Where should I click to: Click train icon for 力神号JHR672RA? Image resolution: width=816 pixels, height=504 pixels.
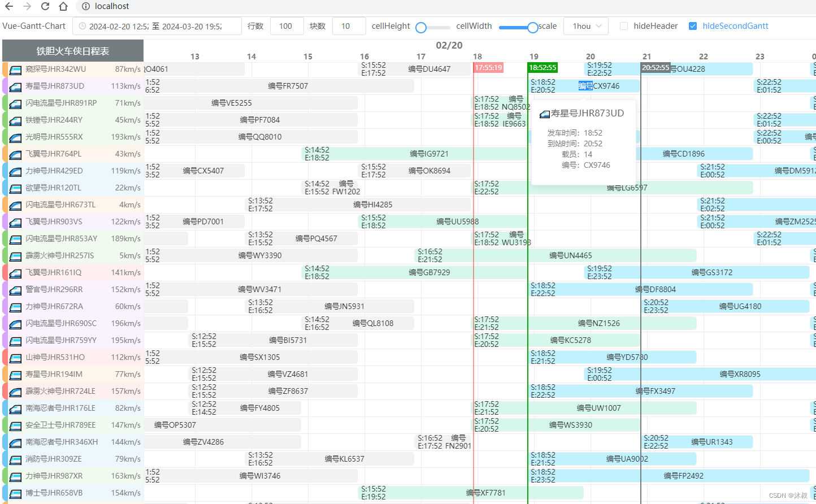[15, 307]
